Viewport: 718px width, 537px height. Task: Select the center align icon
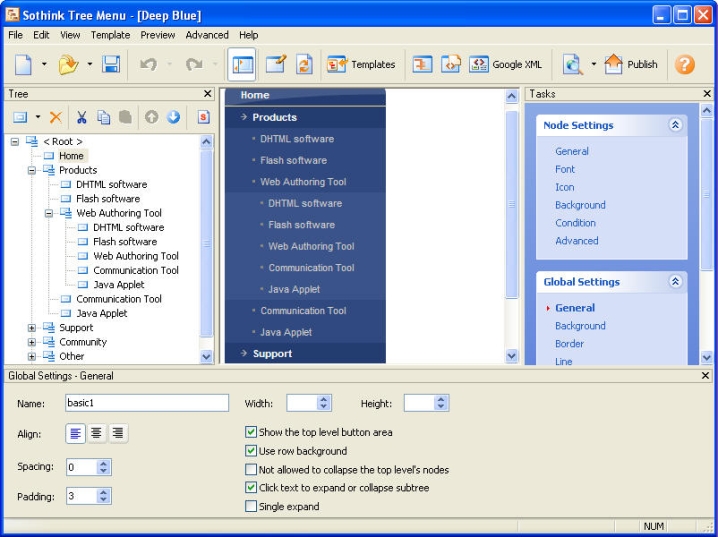tap(97, 433)
